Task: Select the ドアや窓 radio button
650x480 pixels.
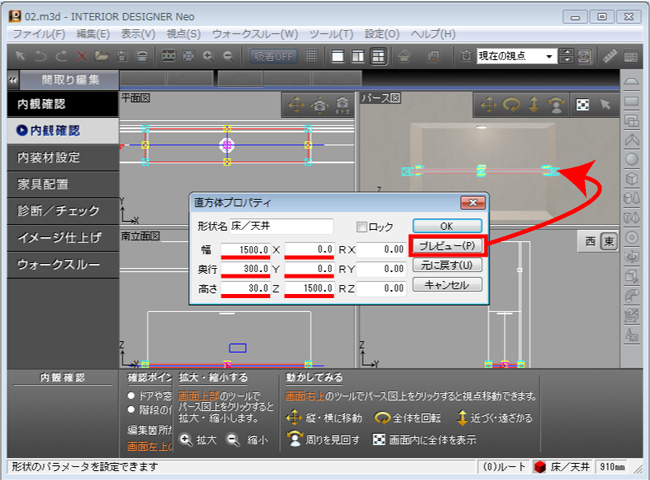Action: pyautogui.click(x=132, y=396)
